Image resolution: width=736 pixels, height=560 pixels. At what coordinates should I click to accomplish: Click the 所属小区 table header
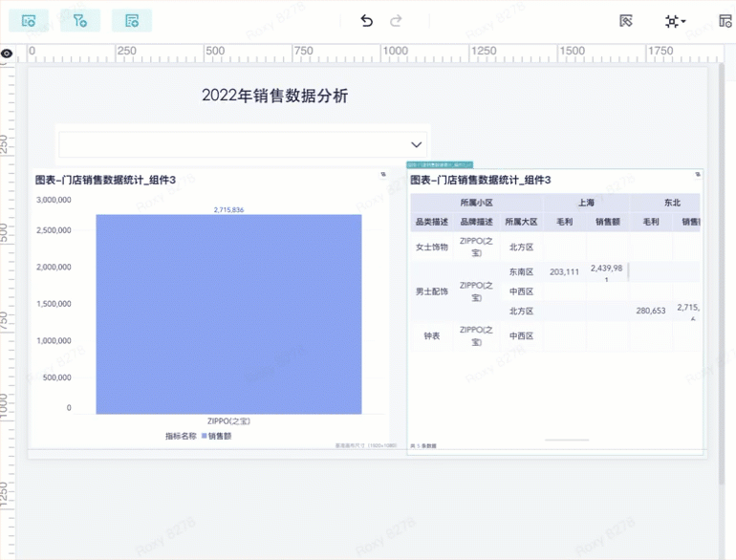pos(476,203)
